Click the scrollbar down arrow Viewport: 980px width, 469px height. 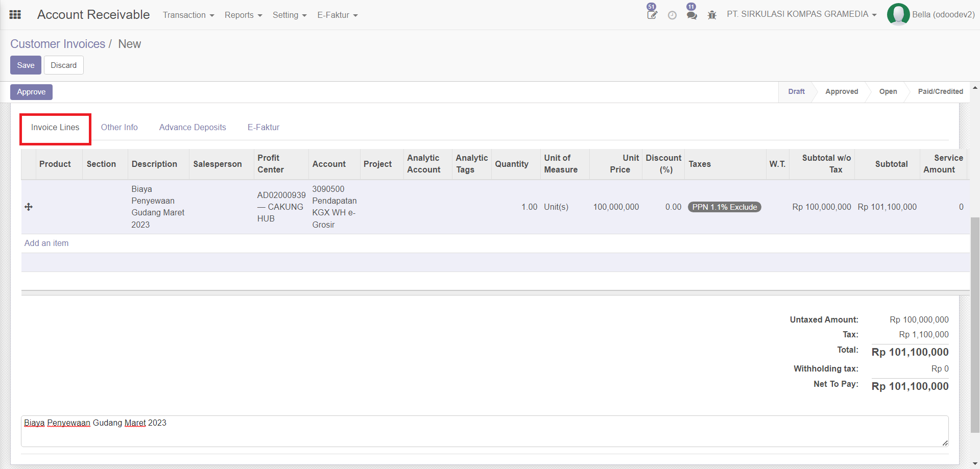click(975, 464)
